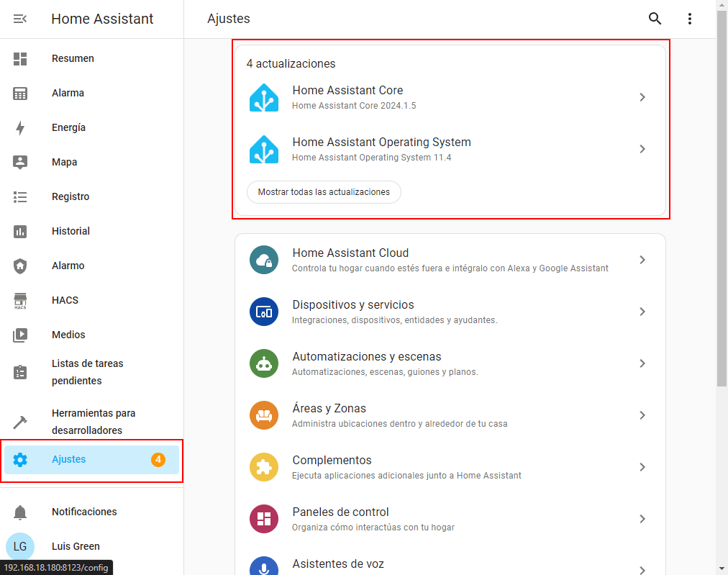
Task: Click the orange 4 updates badge
Action: point(158,460)
